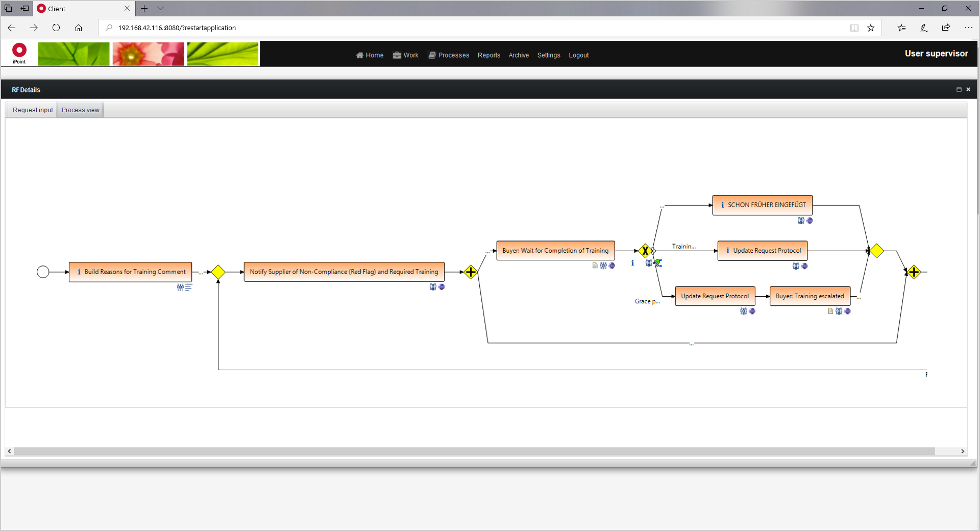980x531 pixels.
Task: Click participants icon under Grace period Update Request Protocol
Action: pyautogui.click(x=744, y=311)
